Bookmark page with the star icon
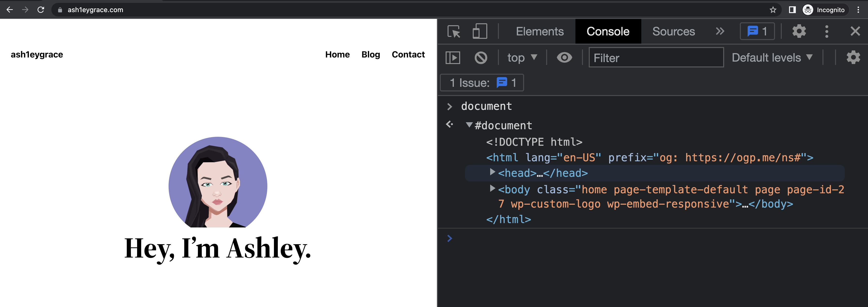This screenshot has height=307, width=868. (x=773, y=10)
